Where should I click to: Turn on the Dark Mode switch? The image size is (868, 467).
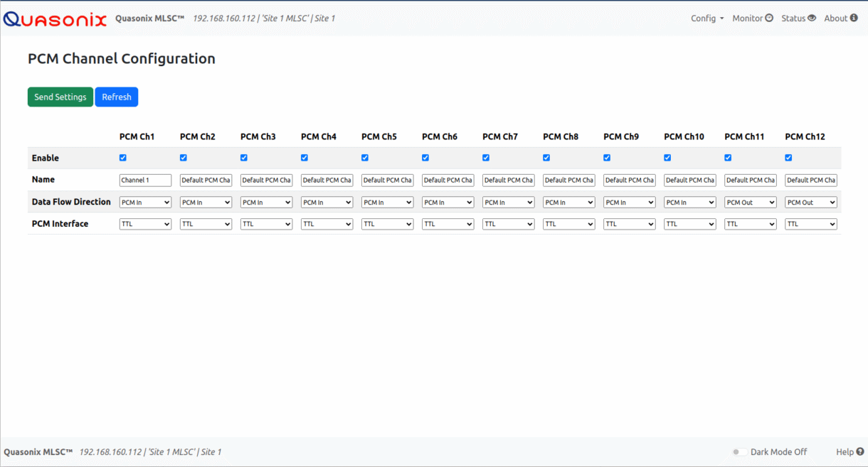(740, 452)
